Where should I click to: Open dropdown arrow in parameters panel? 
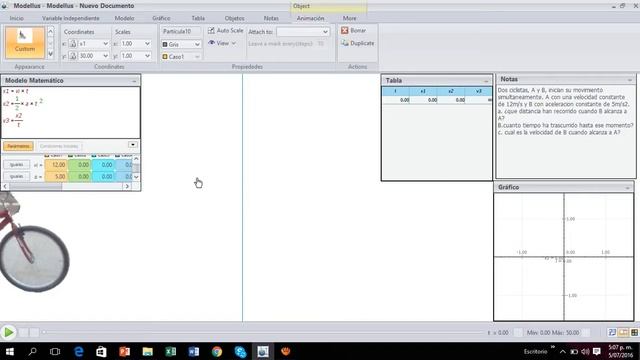[x=133, y=145]
